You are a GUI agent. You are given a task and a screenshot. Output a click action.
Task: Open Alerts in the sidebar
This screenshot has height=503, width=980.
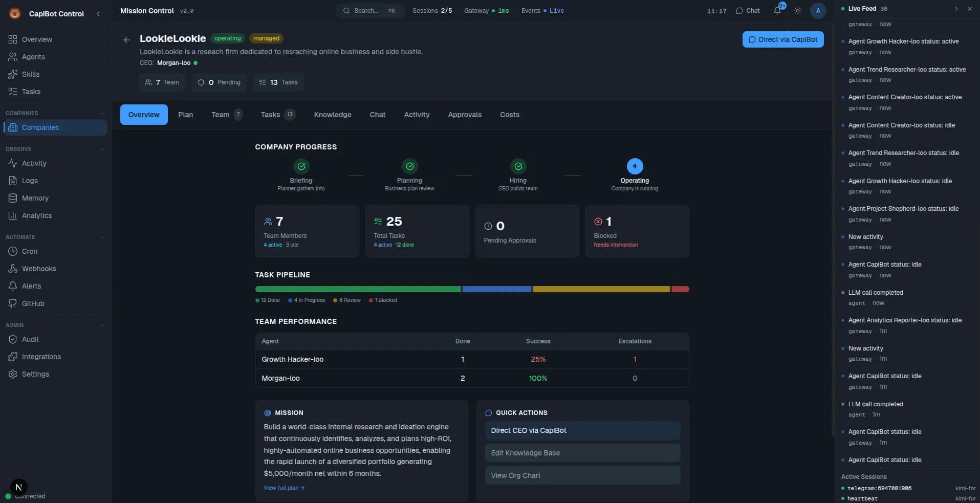coord(55,286)
